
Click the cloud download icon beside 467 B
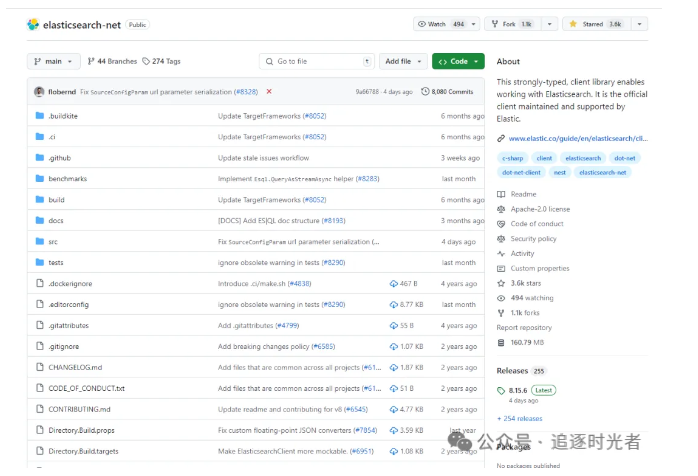tap(394, 284)
